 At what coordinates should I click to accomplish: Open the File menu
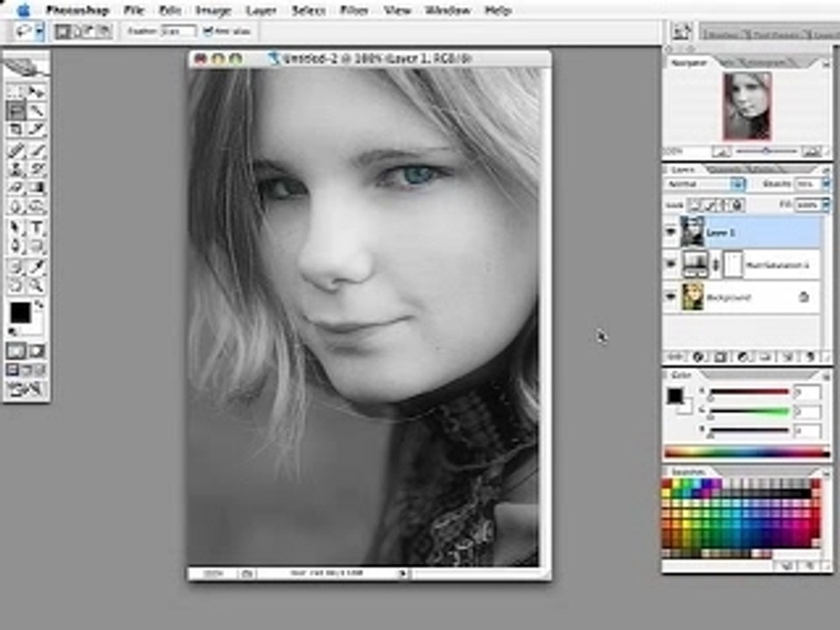point(134,10)
